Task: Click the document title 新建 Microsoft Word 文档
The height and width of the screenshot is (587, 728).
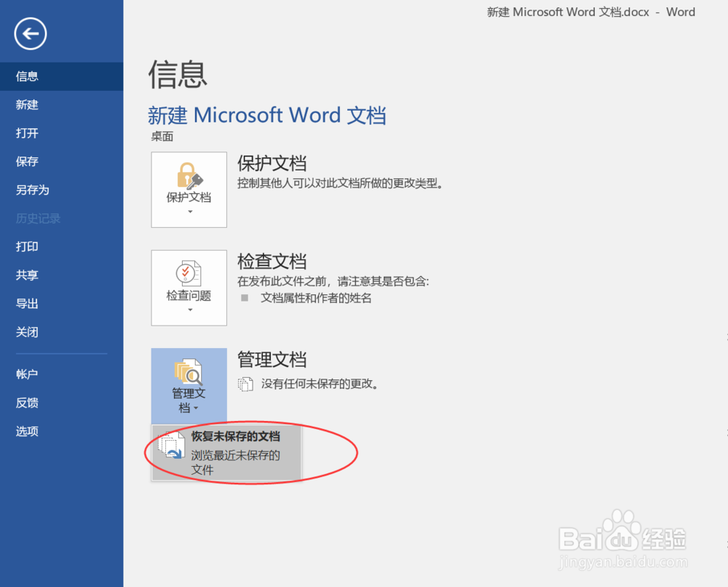Action: tap(267, 115)
